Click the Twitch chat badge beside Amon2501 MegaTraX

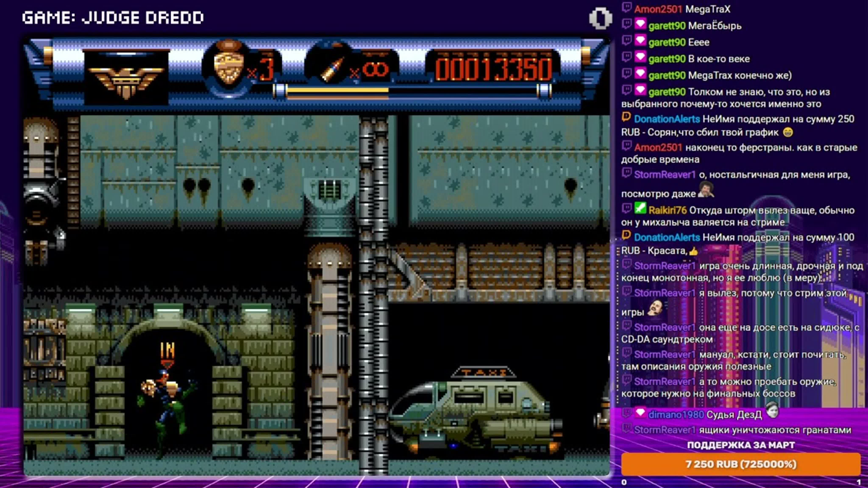click(626, 7)
